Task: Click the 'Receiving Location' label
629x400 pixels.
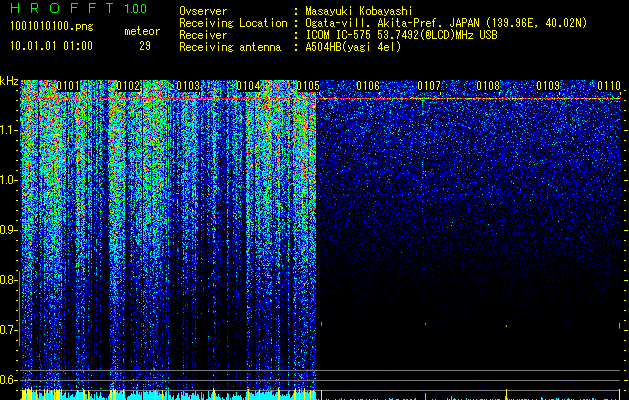Action: click(233, 23)
